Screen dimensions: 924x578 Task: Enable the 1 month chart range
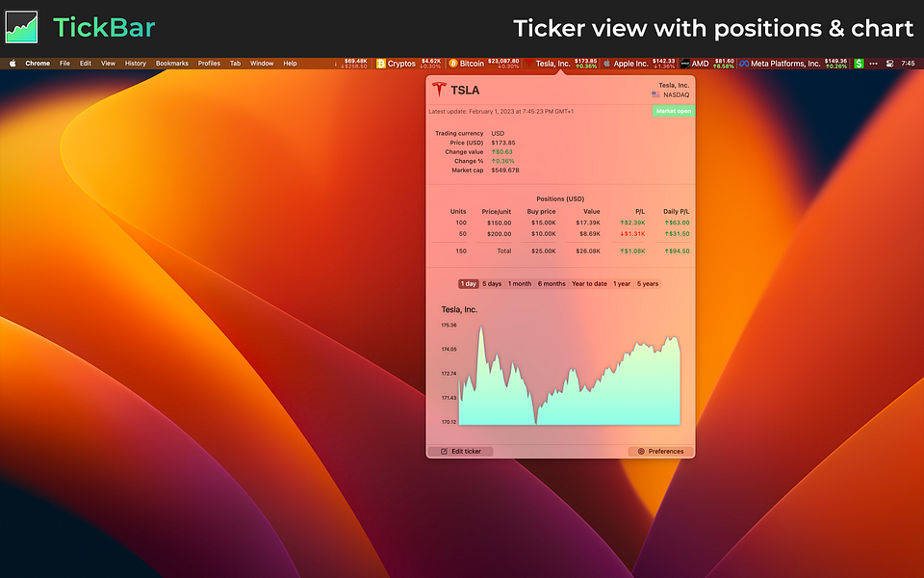[522, 283]
